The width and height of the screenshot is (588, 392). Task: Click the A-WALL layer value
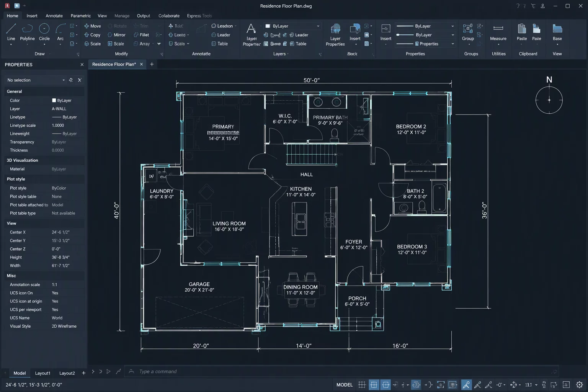click(59, 109)
